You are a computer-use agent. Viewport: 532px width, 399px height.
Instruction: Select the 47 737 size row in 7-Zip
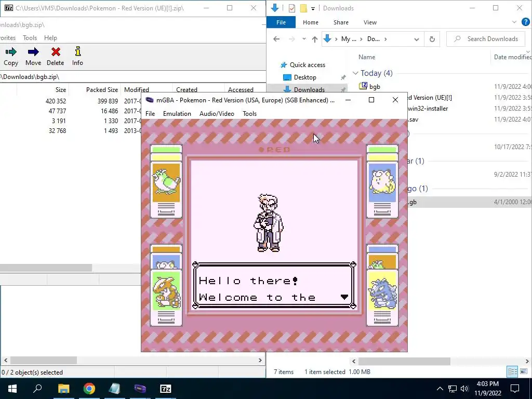click(x=71, y=111)
